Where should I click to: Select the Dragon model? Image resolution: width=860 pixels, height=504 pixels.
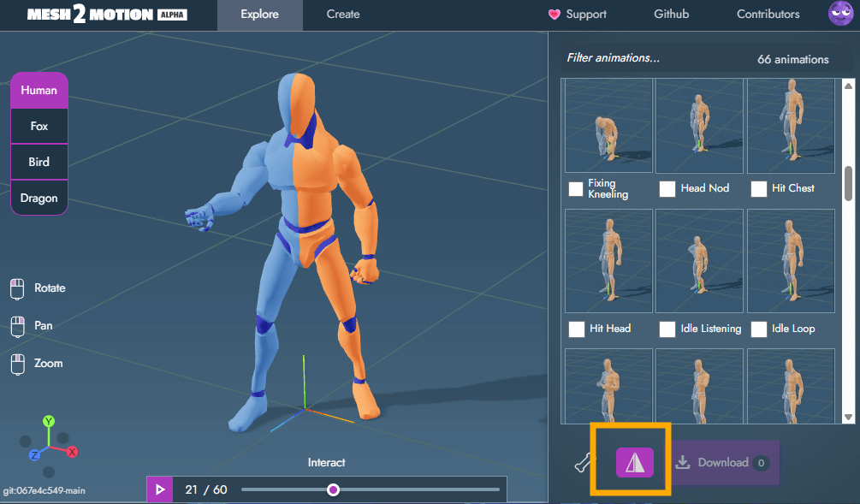[39, 198]
